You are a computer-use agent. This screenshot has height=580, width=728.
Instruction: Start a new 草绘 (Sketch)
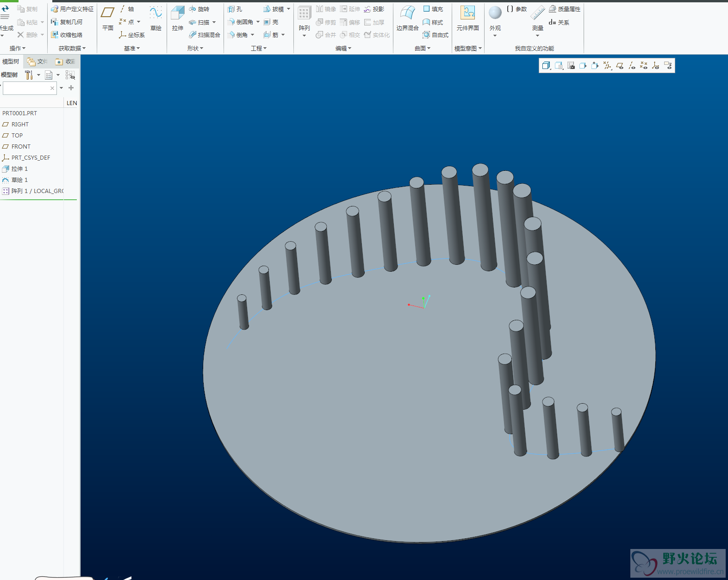(x=156, y=19)
